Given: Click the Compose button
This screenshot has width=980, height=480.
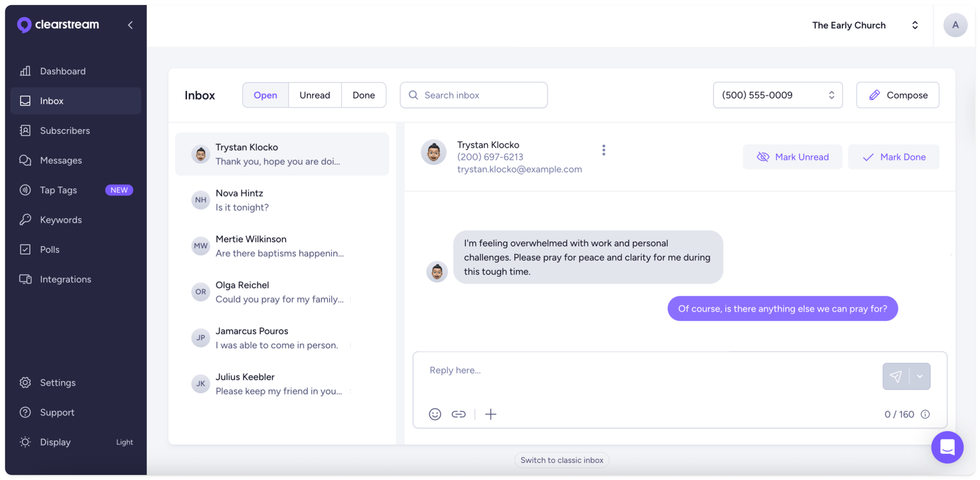Looking at the screenshot, I should [898, 95].
